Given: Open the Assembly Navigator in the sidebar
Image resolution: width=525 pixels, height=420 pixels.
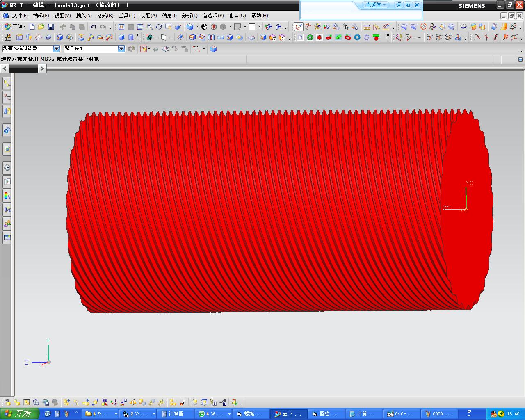Looking at the screenshot, I should coord(7,84).
